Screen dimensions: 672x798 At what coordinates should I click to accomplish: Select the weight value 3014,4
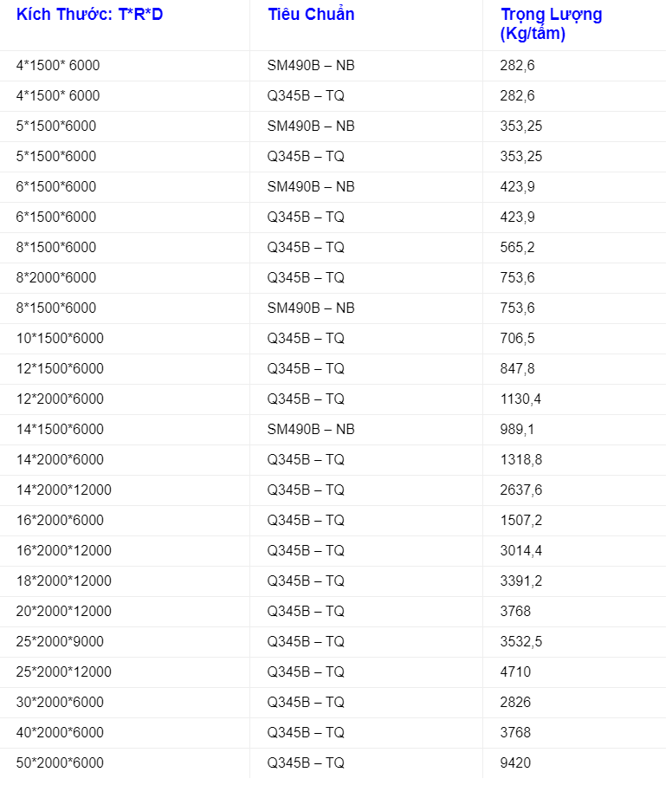coord(520,551)
